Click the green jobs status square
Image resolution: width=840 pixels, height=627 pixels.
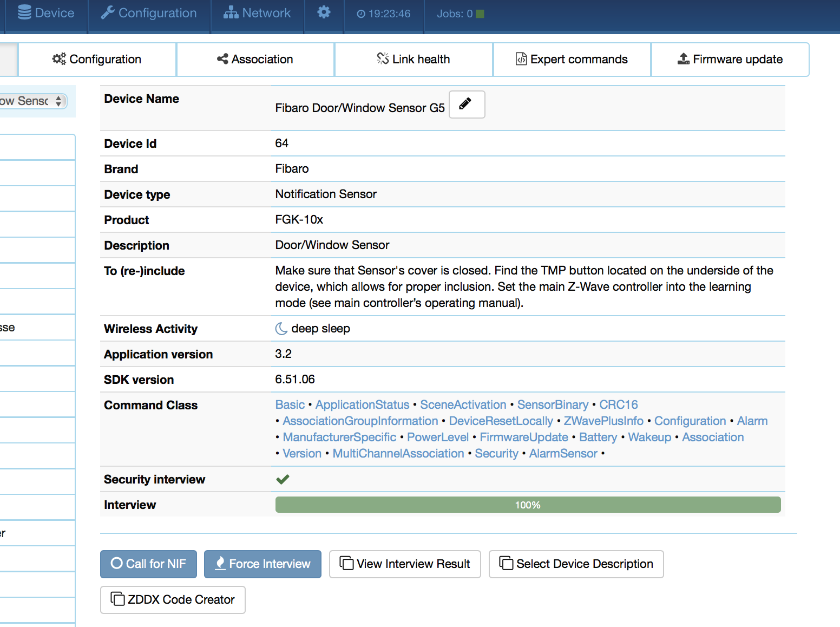click(480, 14)
